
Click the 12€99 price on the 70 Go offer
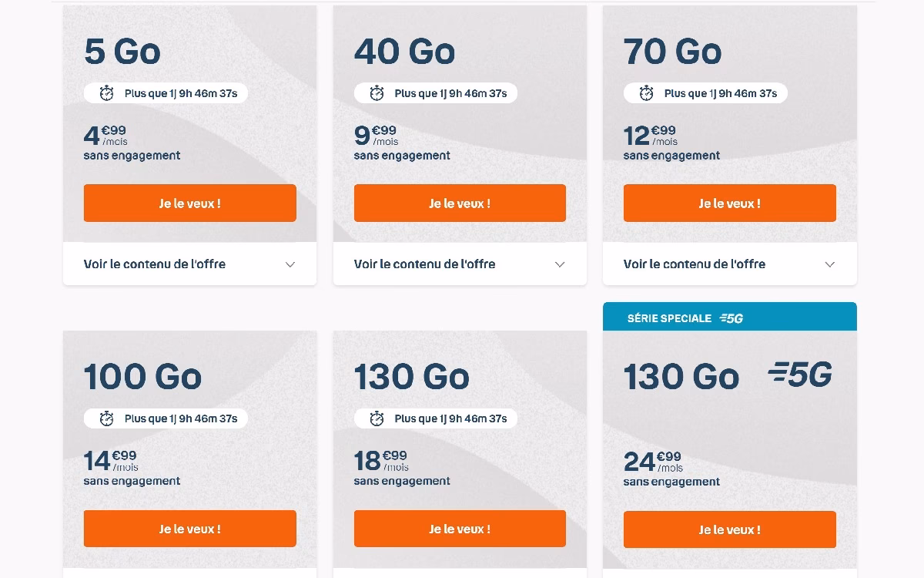[x=645, y=133]
